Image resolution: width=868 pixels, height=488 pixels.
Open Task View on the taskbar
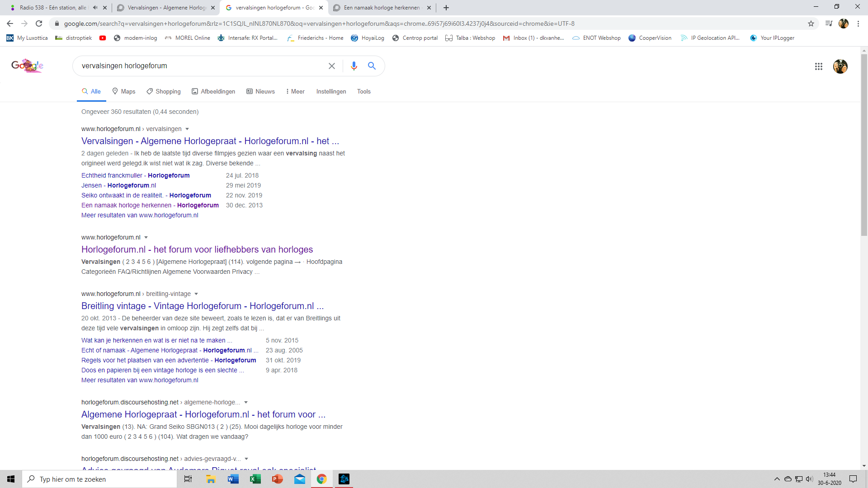tap(188, 479)
